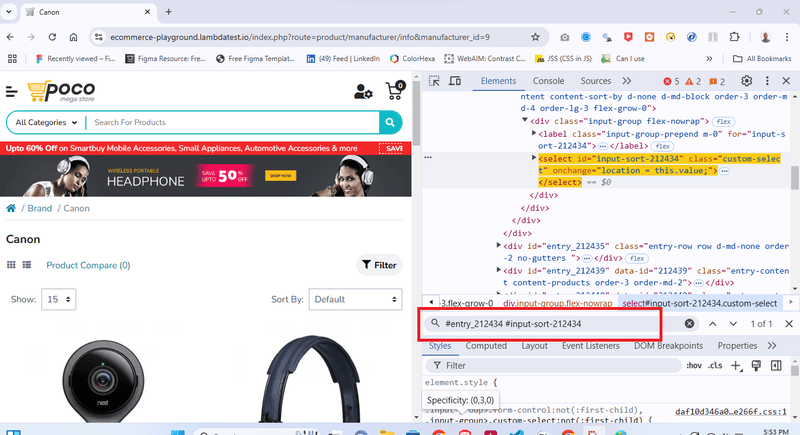Viewport: 800px width, 435px height.
Task: Go to next search match arrow
Action: point(735,324)
